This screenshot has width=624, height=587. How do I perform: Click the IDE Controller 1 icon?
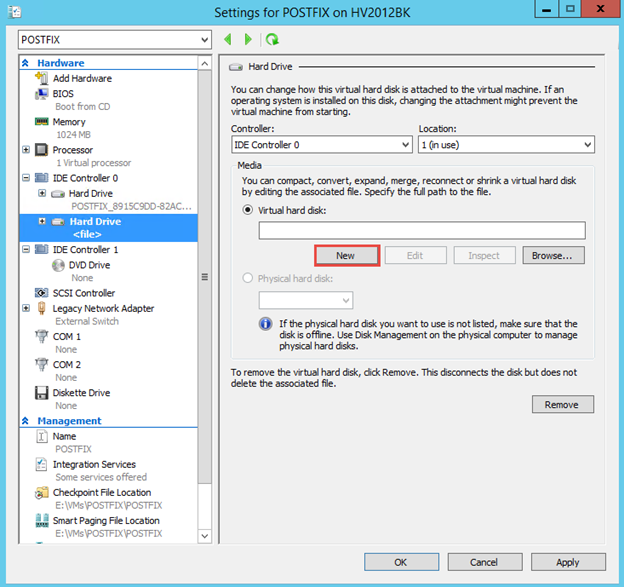click(x=41, y=250)
